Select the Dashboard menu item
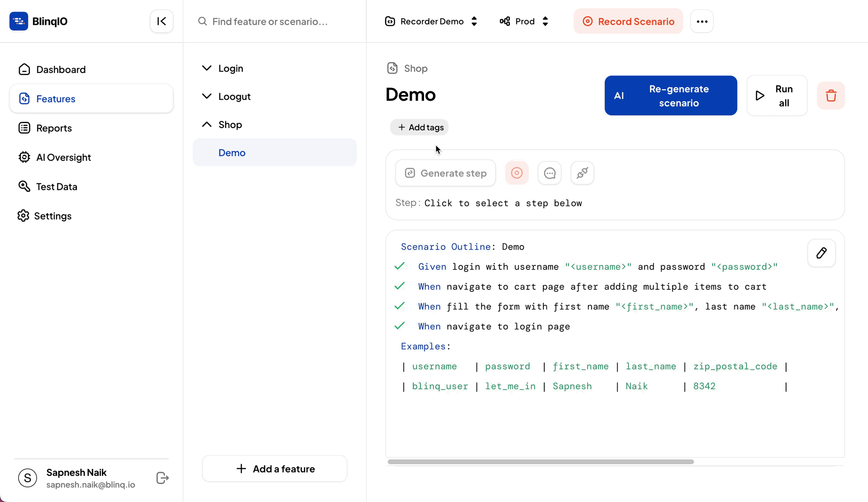868x502 pixels. click(60, 69)
